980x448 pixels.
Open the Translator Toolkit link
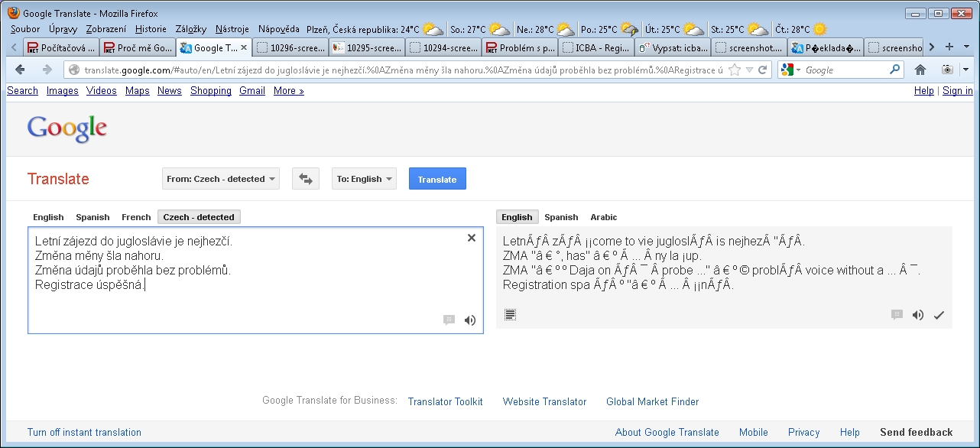pos(446,401)
